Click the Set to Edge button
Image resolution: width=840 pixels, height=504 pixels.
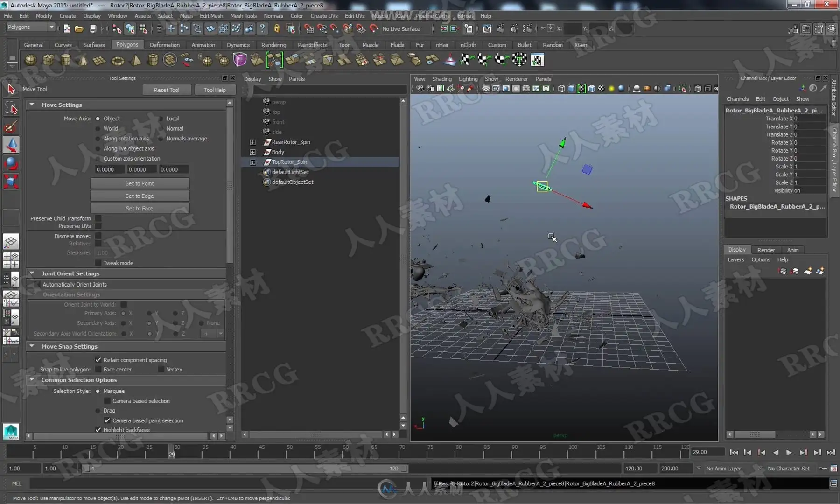(140, 196)
